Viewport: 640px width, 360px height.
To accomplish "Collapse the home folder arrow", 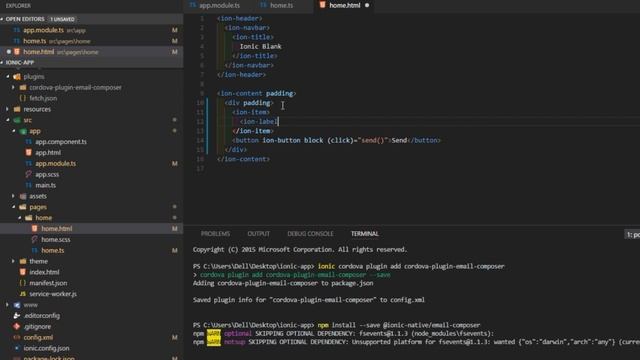I will [20, 218].
